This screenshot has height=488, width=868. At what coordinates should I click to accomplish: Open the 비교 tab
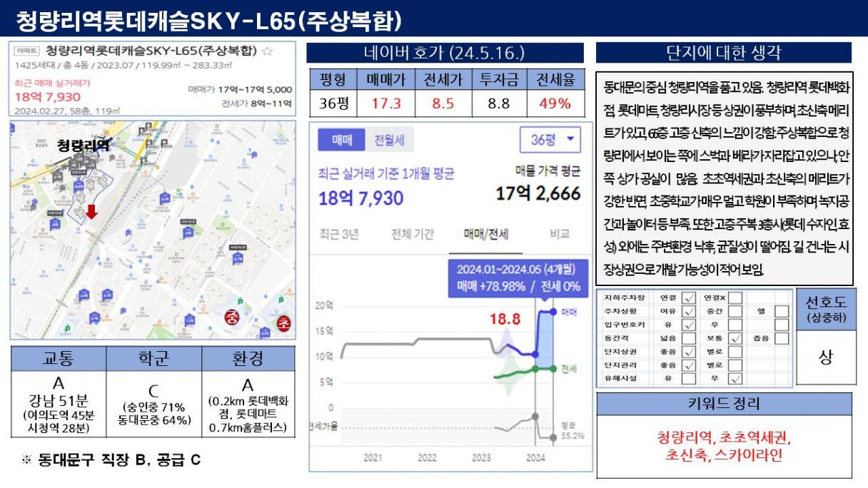559,235
